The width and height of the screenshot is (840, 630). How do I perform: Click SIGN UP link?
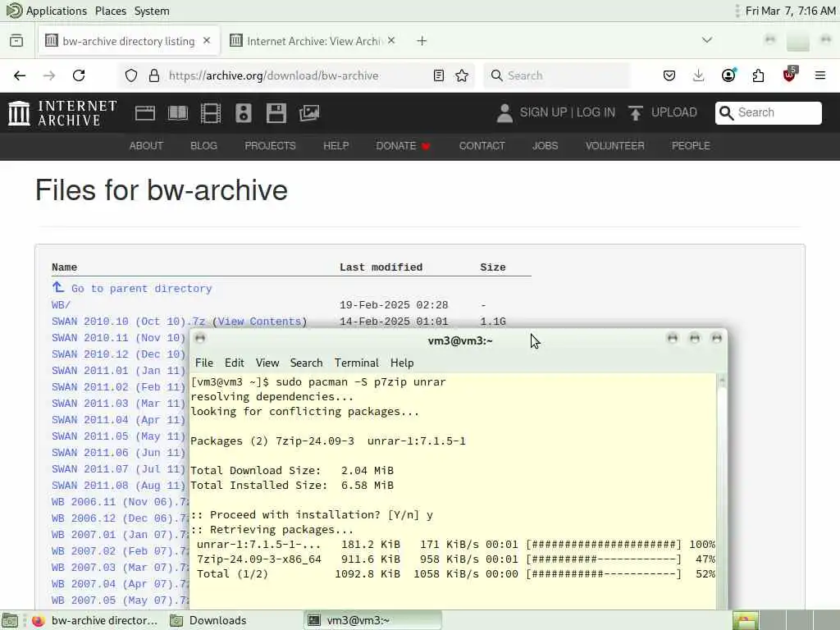(x=543, y=112)
